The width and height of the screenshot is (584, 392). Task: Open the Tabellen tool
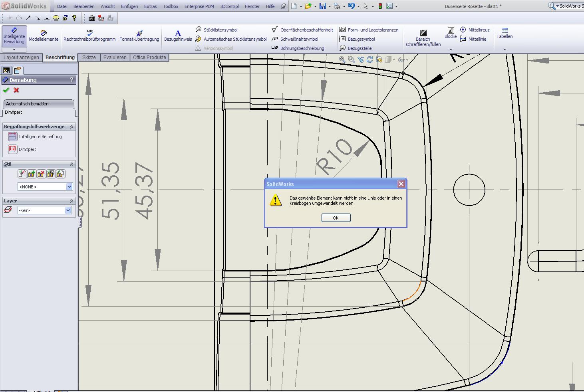click(x=505, y=33)
